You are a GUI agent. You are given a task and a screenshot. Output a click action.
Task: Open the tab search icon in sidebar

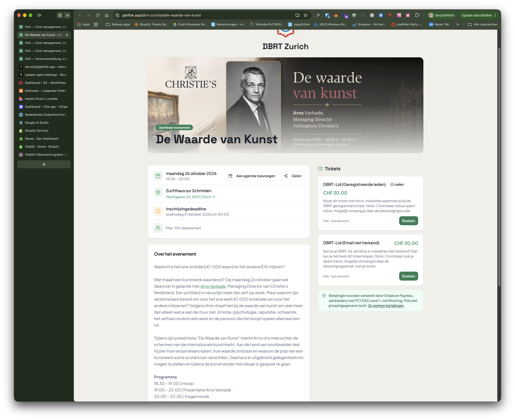[x=67, y=15]
